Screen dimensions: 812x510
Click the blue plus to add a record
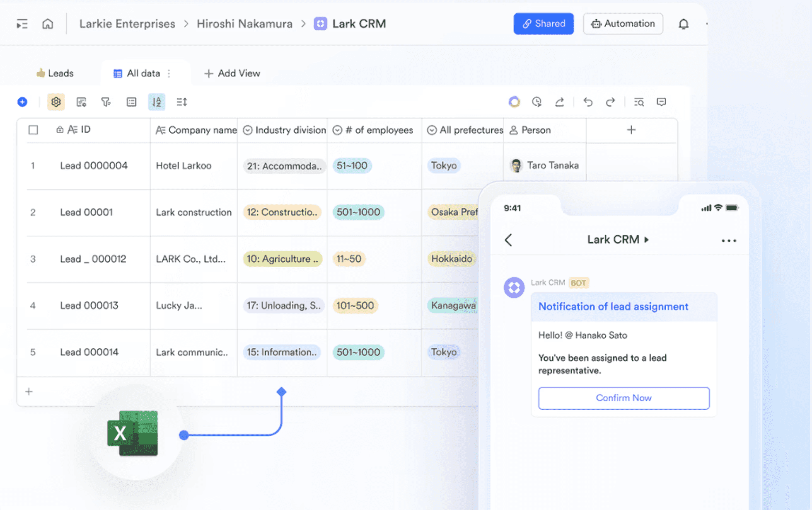coord(22,102)
